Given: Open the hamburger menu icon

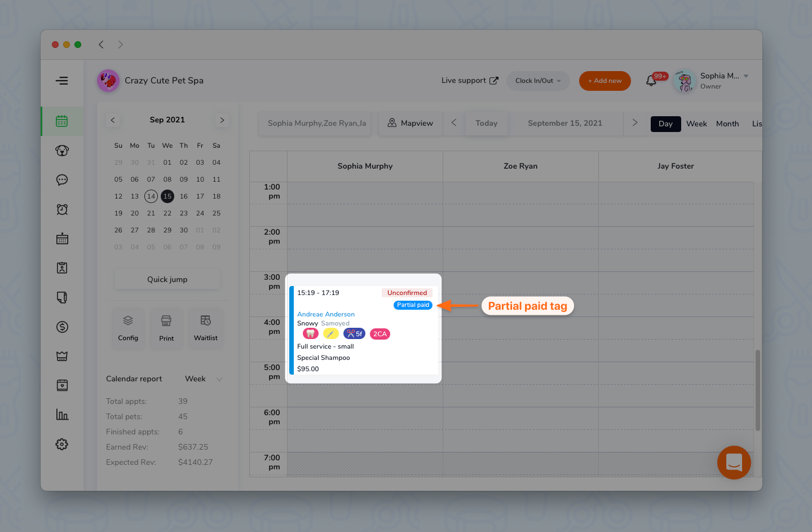Looking at the screenshot, I should (62, 81).
